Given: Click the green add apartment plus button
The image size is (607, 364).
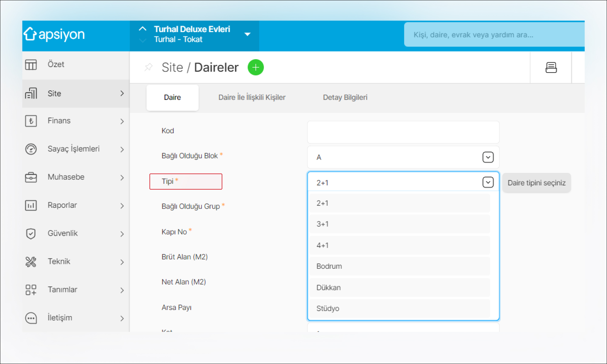Looking at the screenshot, I should [256, 67].
